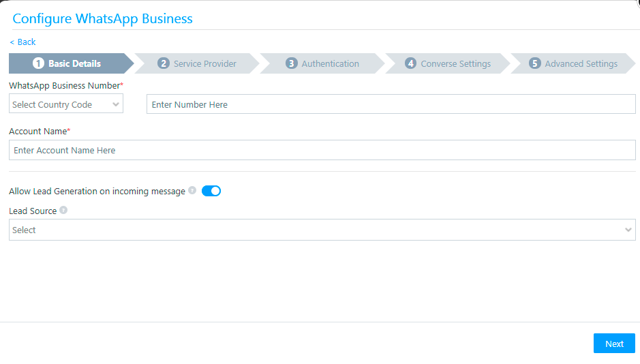Go back using the Back link
This screenshot has height=364, width=640.
point(23,42)
